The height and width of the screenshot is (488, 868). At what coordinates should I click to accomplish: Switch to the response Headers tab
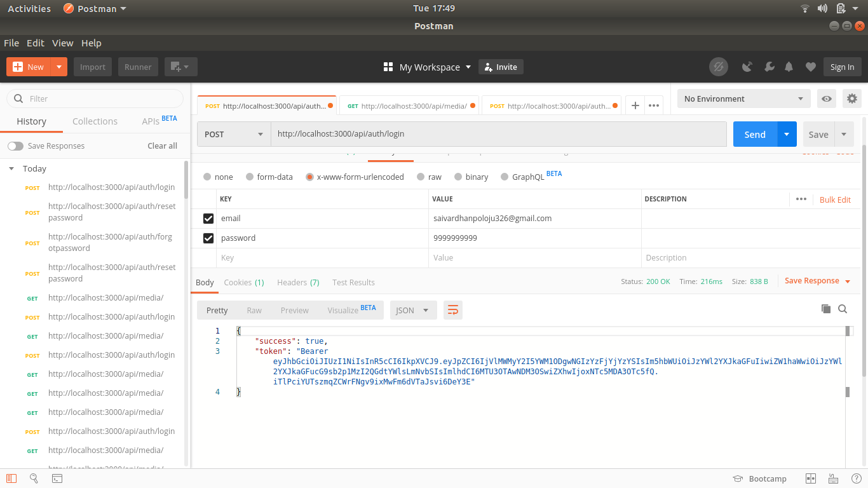click(x=298, y=282)
